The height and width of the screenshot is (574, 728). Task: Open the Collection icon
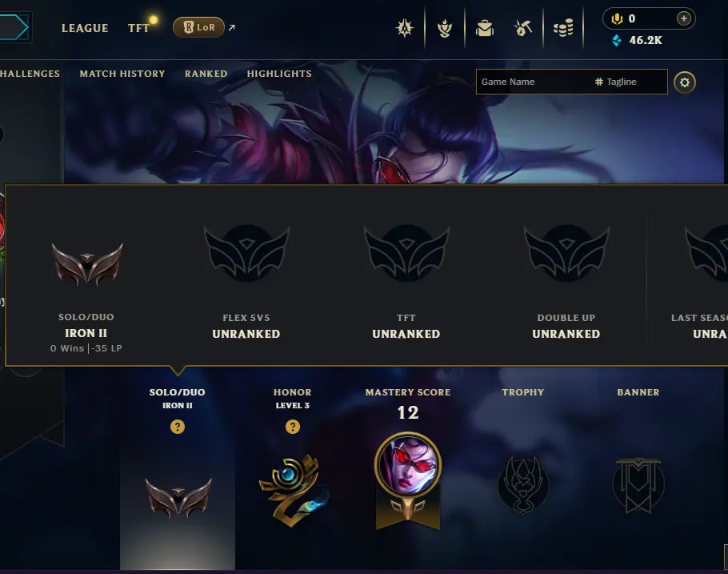(444, 28)
